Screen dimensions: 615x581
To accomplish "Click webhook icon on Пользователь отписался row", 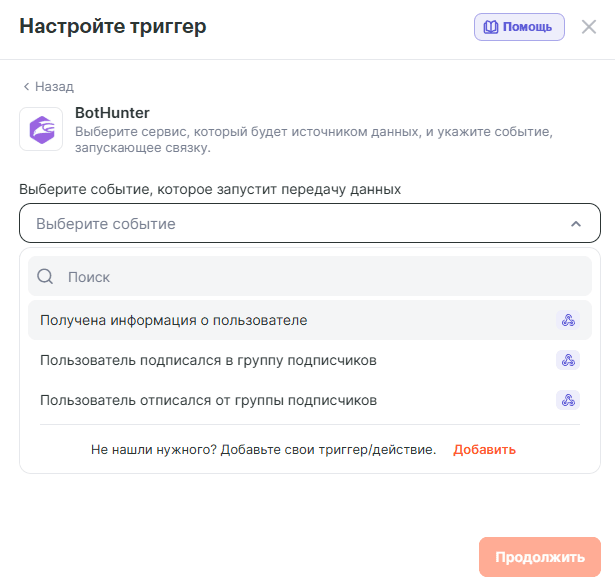I will (568, 400).
